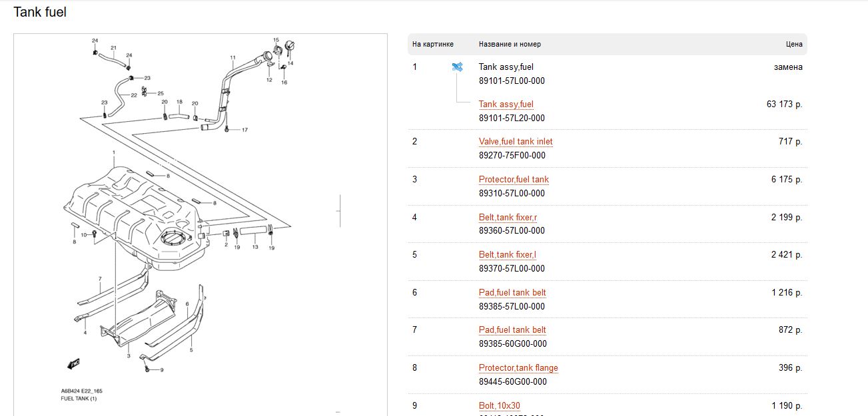The height and width of the screenshot is (416, 868).
Task: Open the Bolt,10x30 link
Action: [500, 406]
